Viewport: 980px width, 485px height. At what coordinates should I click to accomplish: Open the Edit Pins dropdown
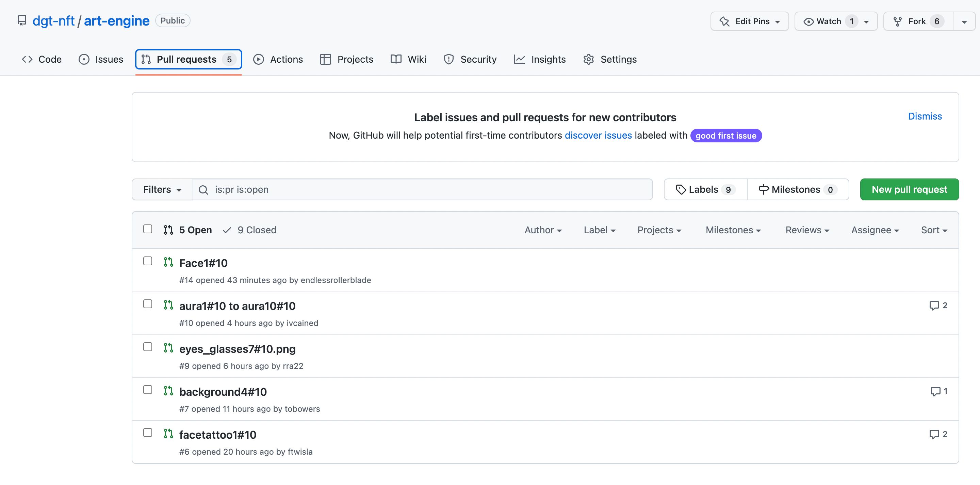tap(750, 21)
